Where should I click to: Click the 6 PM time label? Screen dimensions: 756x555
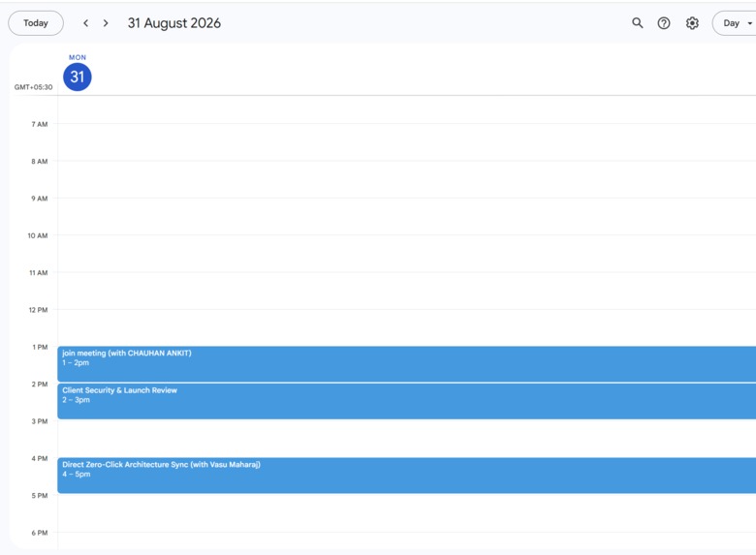pyautogui.click(x=40, y=533)
